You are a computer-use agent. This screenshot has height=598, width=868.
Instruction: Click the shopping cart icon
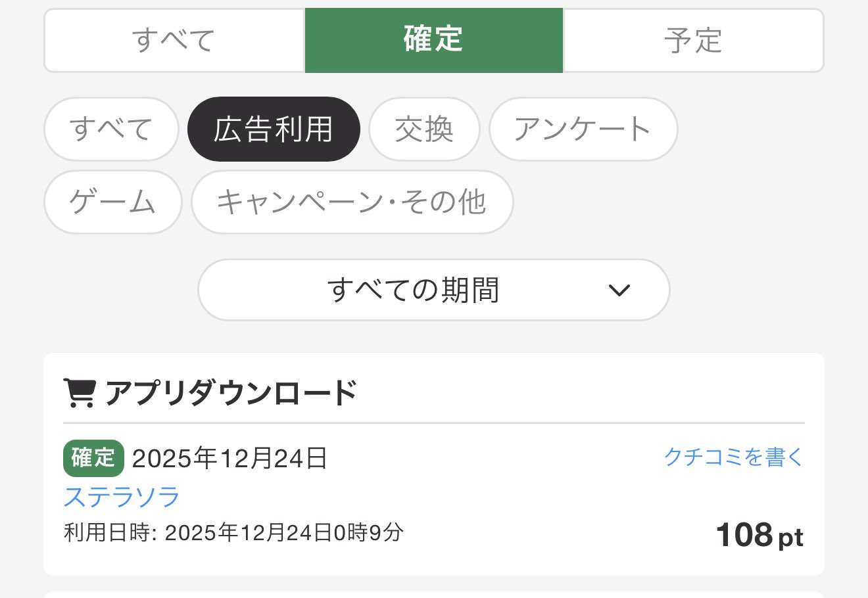tap(80, 393)
